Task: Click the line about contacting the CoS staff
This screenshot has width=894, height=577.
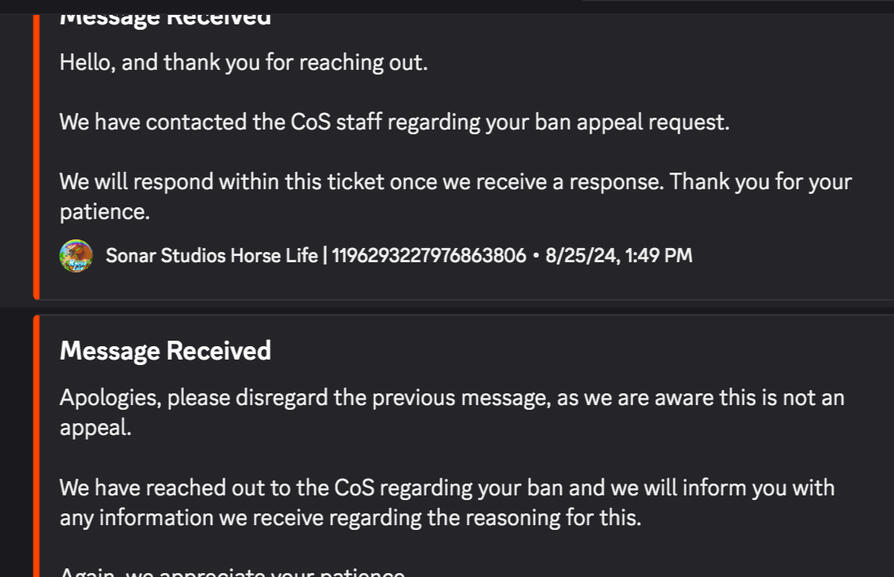Action: tap(394, 123)
